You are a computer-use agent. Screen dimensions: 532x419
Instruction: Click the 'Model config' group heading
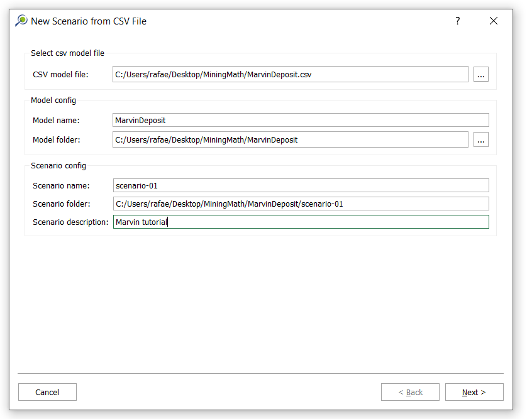point(53,101)
